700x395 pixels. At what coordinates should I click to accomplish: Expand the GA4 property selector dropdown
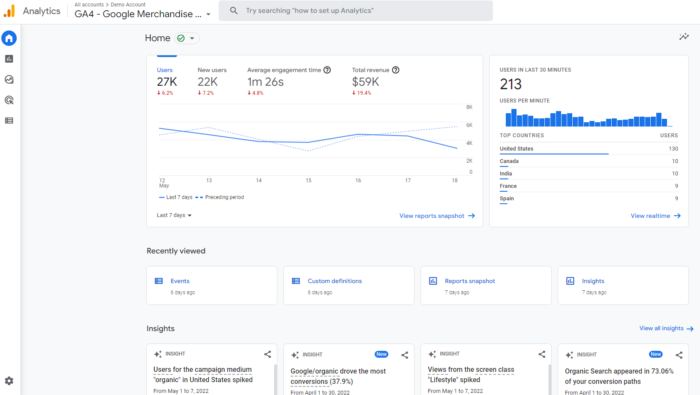coord(208,14)
